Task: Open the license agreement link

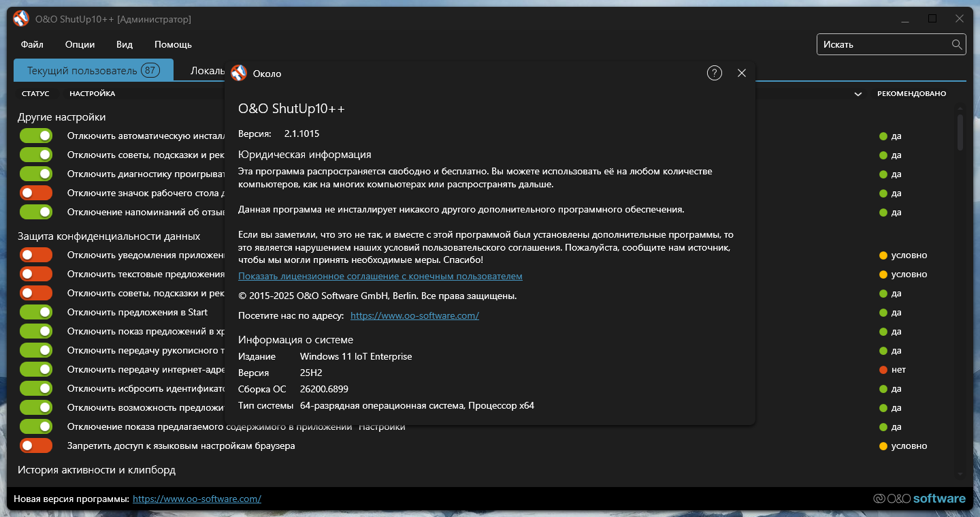Action: point(380,276)
